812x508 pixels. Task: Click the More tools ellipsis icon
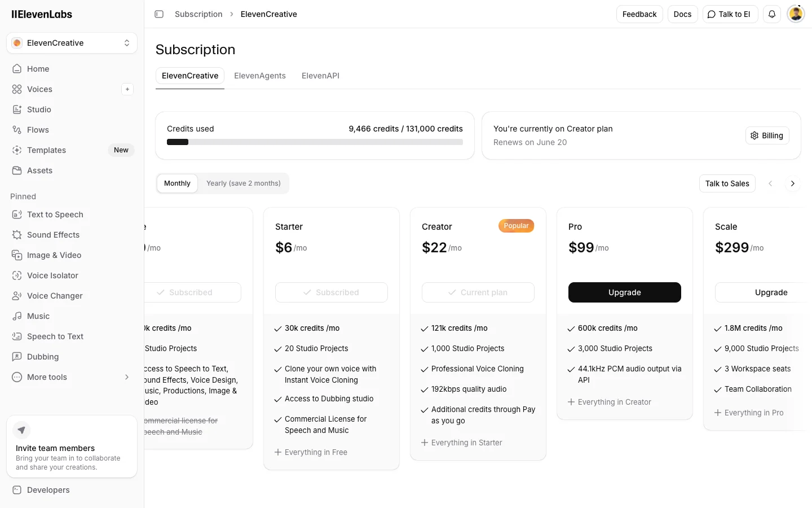[17, 377]
